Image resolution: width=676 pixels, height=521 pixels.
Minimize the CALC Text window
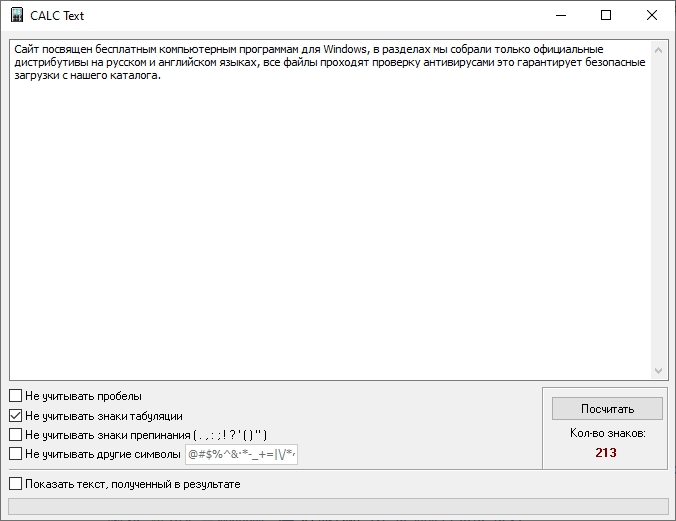[x=561, y=16]
